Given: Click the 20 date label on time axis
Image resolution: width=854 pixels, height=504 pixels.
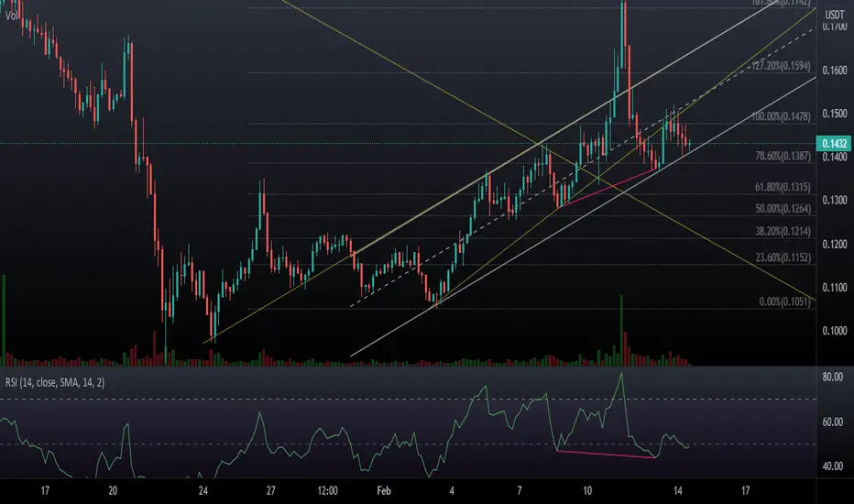Looking at the screenshot, I should click(113, 491).
